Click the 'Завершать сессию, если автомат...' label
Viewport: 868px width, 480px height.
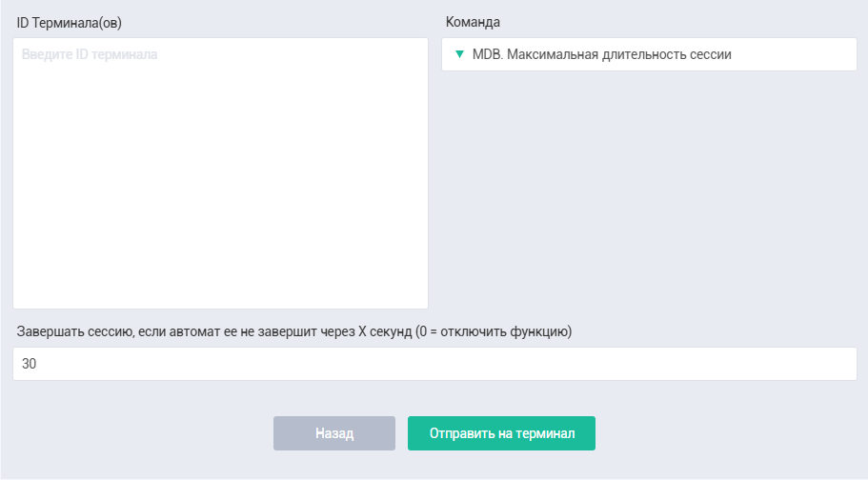(x=294, y=331)
